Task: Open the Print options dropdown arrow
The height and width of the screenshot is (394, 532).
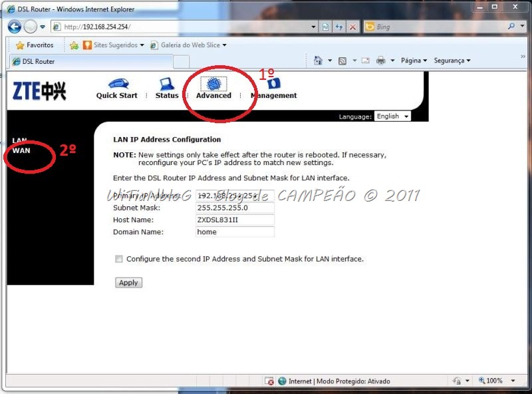Action: coord(392,61)
